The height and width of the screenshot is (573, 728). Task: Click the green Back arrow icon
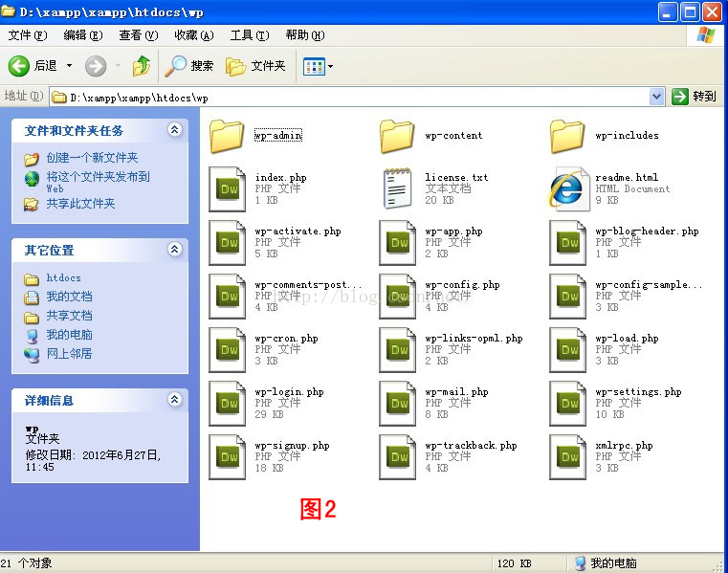click(19, 66)
